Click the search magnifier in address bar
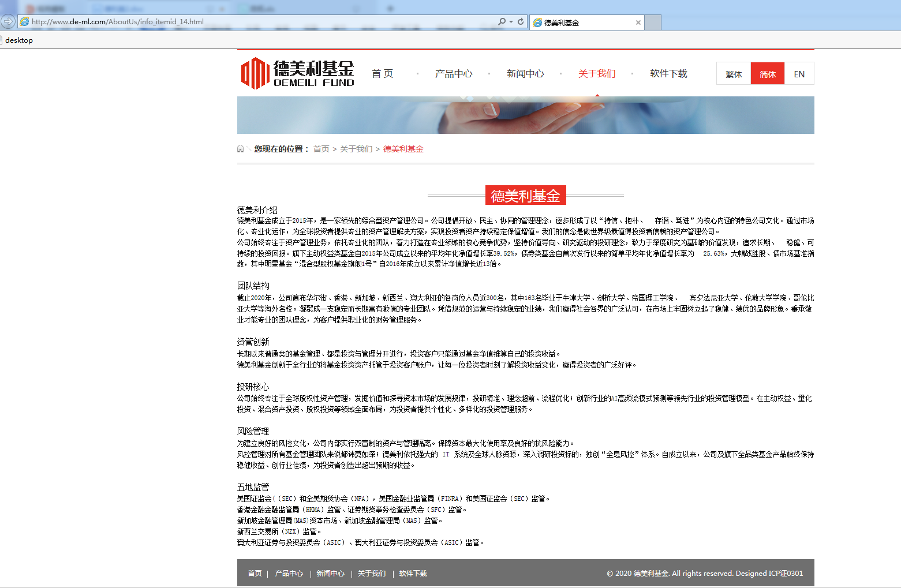The image size is (901, 588). (x=502, y=22)
